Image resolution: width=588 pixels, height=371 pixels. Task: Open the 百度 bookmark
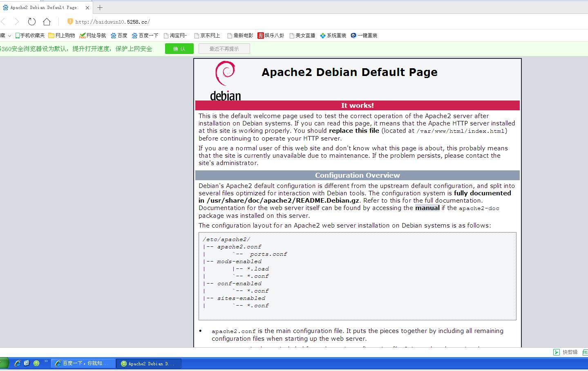click(119, 36)
